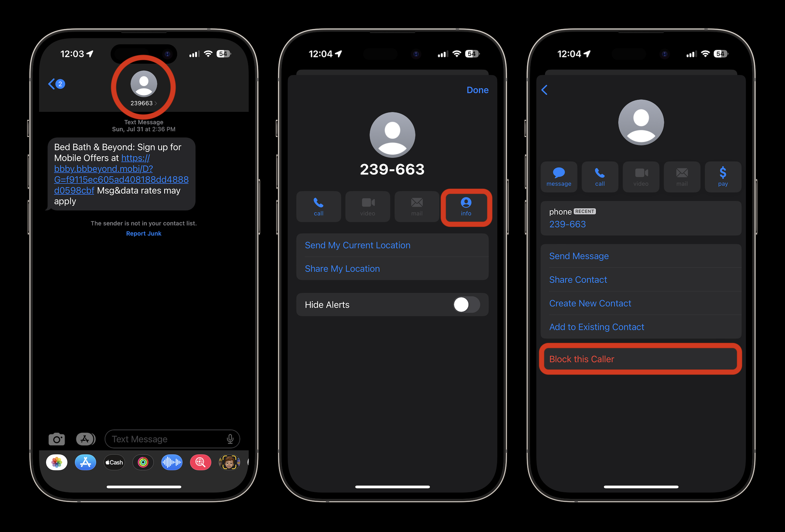Select Create New Contact option
Screen dimensions: 785x532
point(590,303)
